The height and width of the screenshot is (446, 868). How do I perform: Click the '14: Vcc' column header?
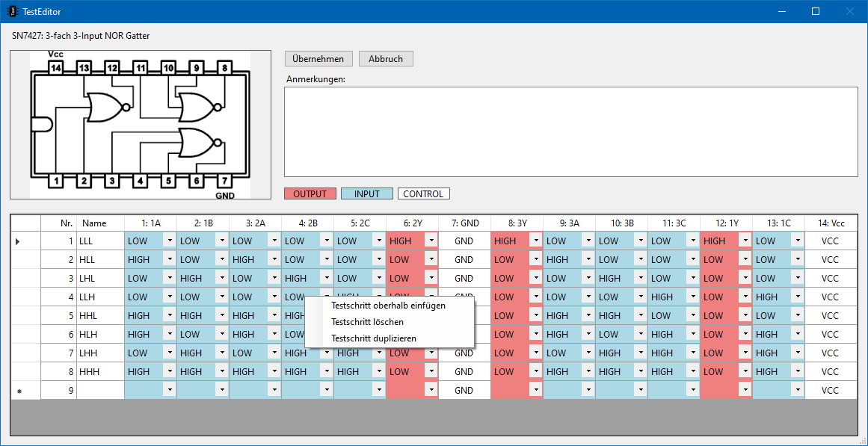831,223
